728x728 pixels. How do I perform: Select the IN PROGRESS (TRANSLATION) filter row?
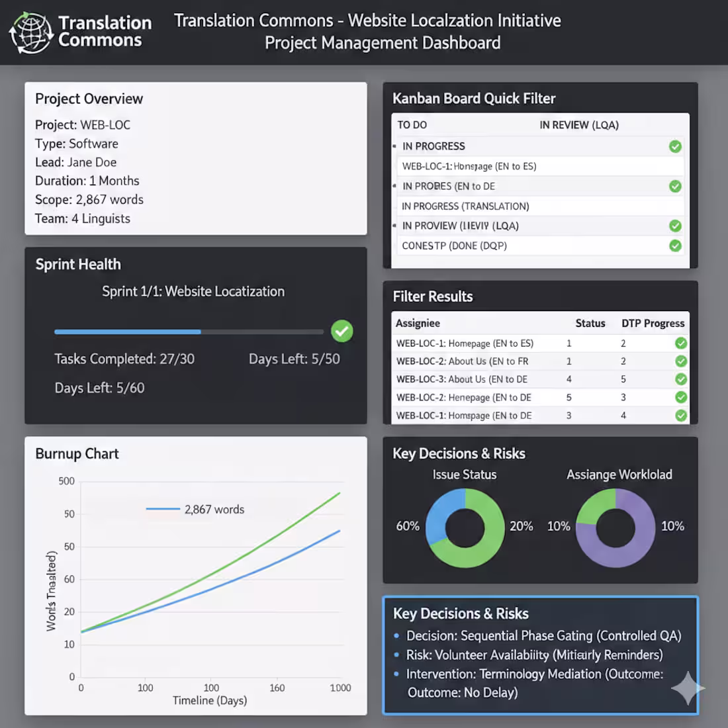540,206
